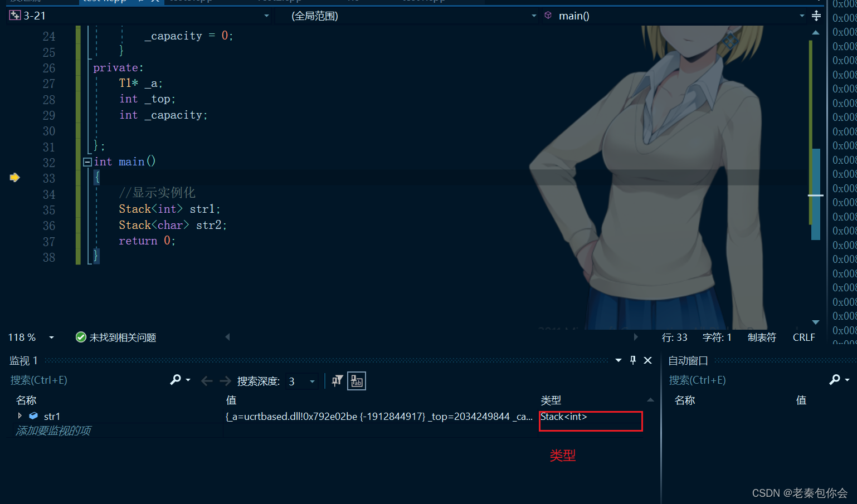Image resolution: width=857 pixels, height=504 pixels.
Task: Sort by the 类型 column header
Action: pyautogui.click(x=551, y=400)
